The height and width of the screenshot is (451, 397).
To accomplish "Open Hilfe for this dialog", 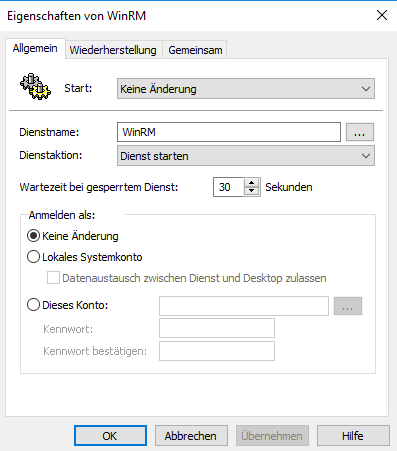I will coord(353,436).
